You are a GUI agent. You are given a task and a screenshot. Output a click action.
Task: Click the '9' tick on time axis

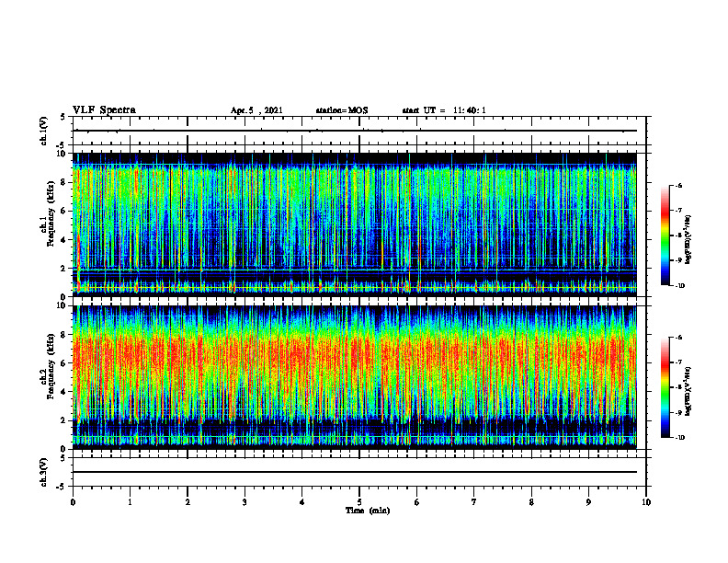[588, 502]
